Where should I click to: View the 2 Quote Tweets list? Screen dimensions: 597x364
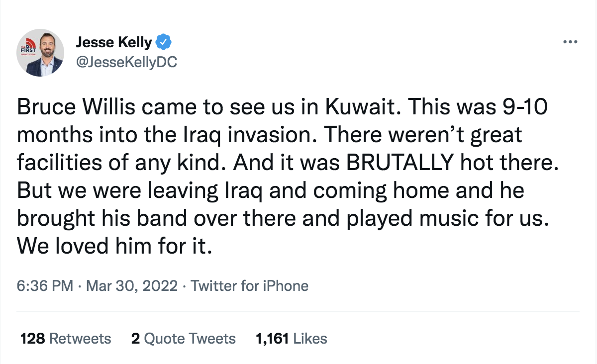183,339
